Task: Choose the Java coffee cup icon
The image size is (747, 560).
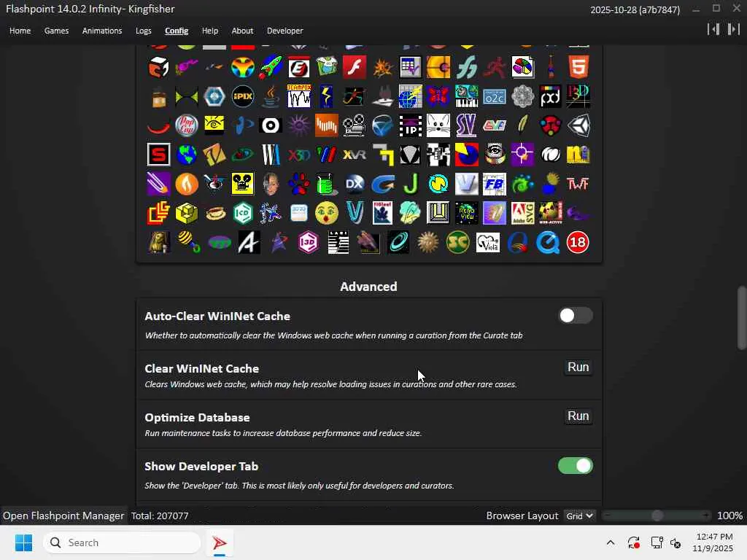Action: (271, 96)
